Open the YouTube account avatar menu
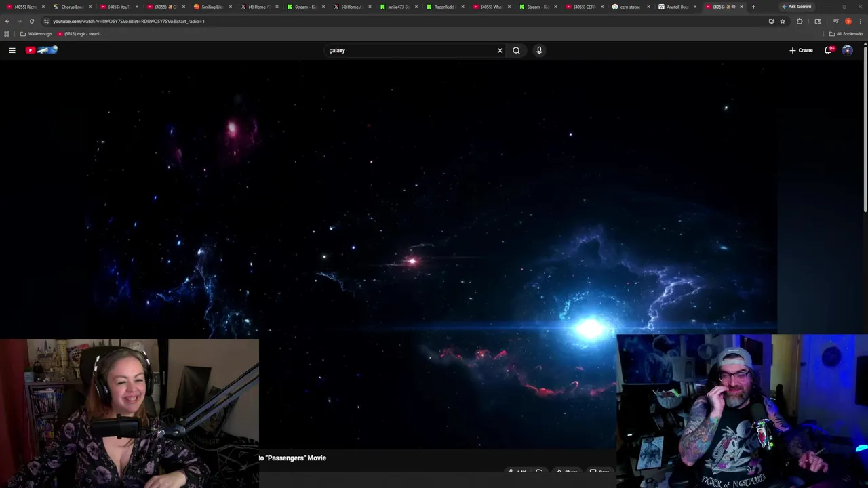Viewport: 868px width, 488px height. point(847,50)
